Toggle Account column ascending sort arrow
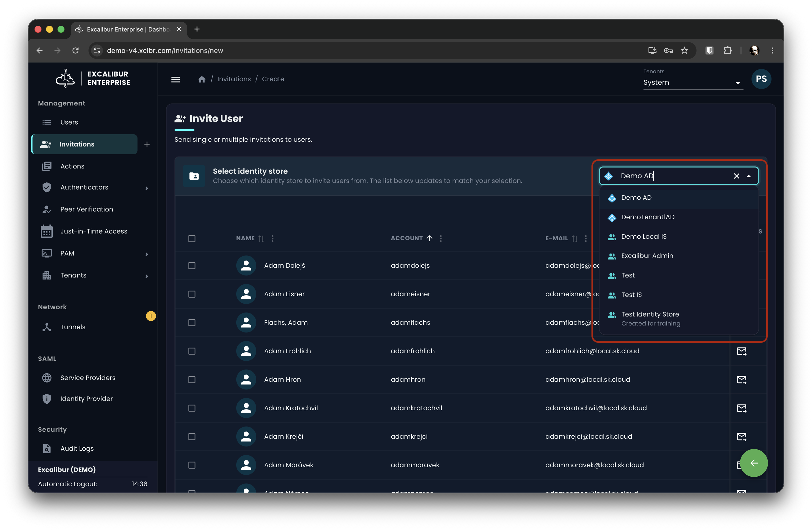 tap(429, 238)
